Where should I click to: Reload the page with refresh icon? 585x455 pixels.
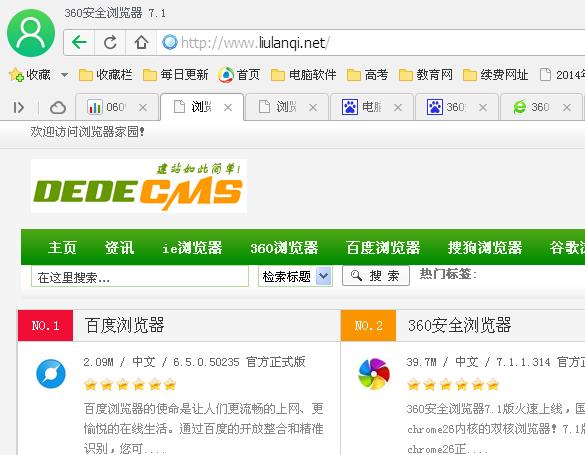(110, 43)
